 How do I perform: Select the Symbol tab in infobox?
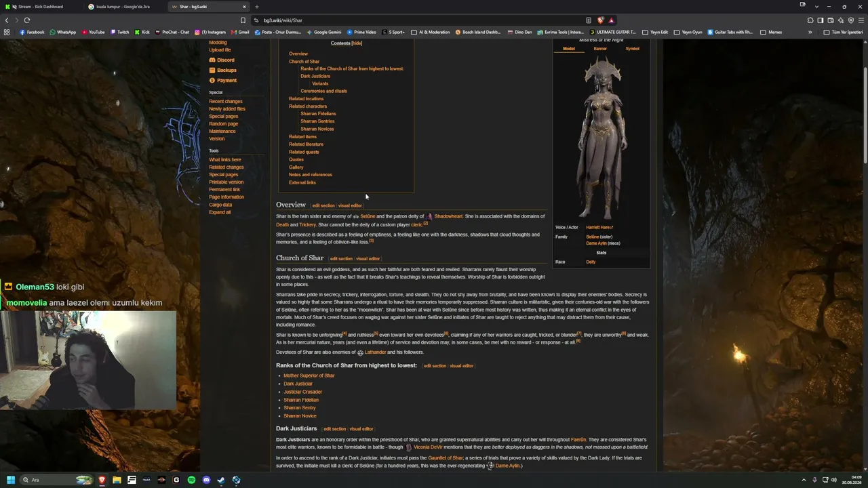pyautogui.click(x=632, y=49)
